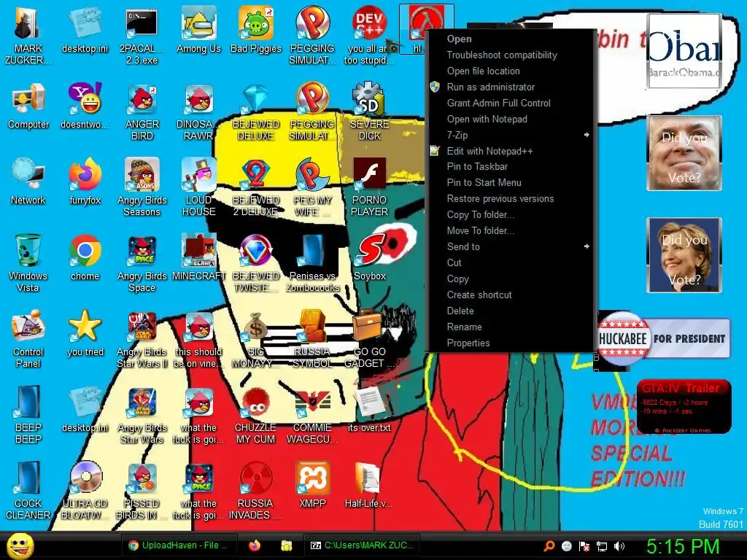The height and width of the screenshot is (560, 747).
Task: Click the GTA:IV Trailer countdown gadget
Action: click(x=684, y=407)
